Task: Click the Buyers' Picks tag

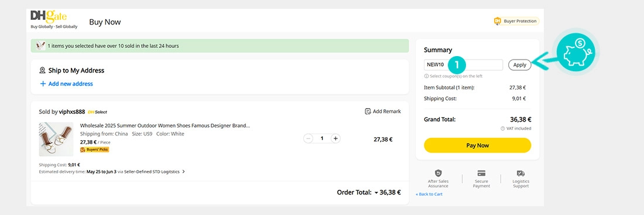Action: coord(94,150)
